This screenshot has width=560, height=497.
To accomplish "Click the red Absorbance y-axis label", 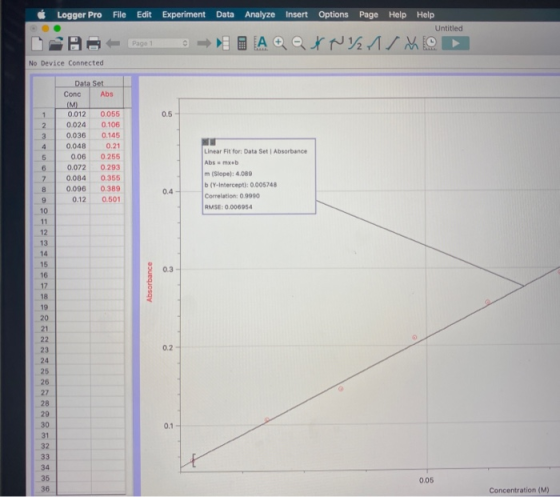I will (149, 282).
